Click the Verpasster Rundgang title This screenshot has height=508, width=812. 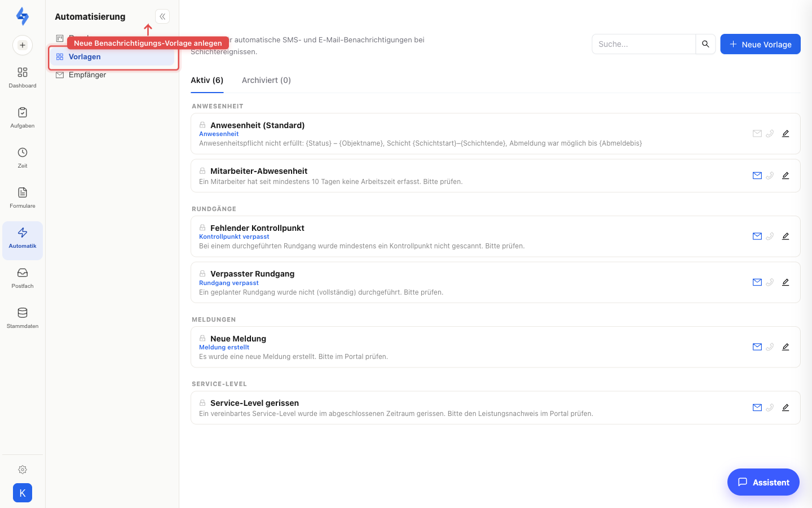coord(252,274)
